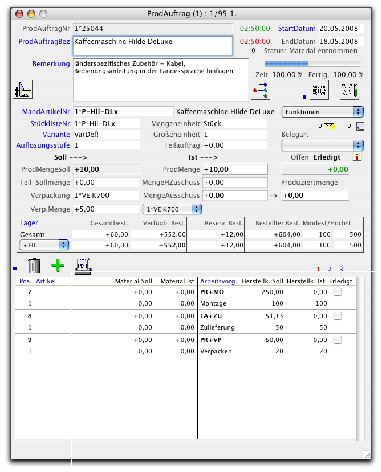The width and height of the screenshot is (381, 472).
Task: Click the Zulieferung work step text
Action: 217,328
